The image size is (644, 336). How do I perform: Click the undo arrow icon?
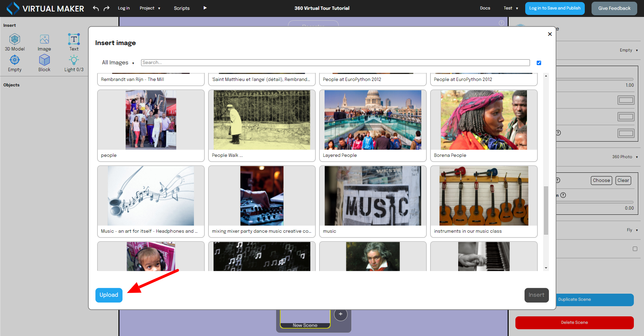pyautogui.click(x=95, y=8)
